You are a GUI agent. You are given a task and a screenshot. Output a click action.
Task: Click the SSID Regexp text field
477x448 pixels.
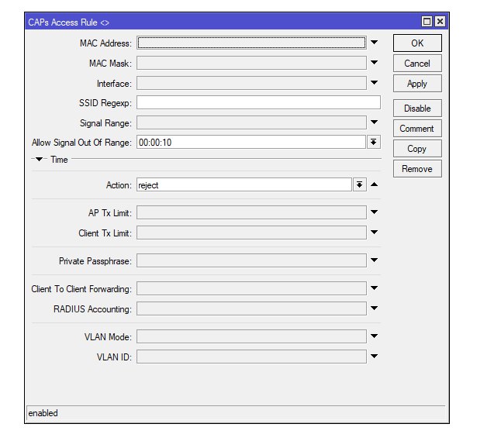pos(258,102)
